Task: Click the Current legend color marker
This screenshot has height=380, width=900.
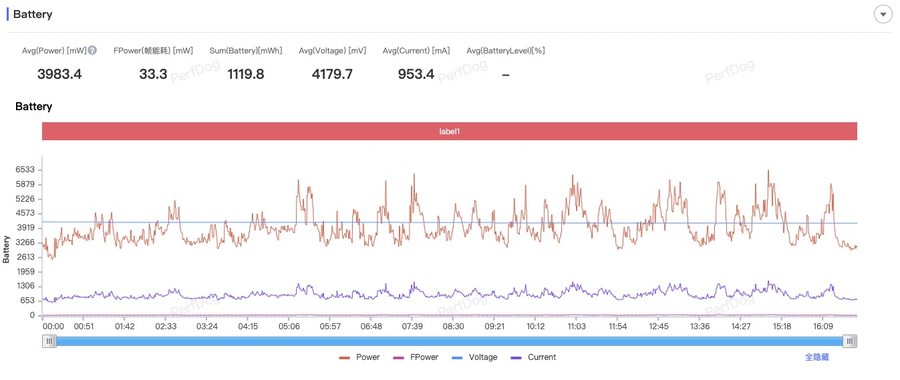Action: (x=516, y=357)
